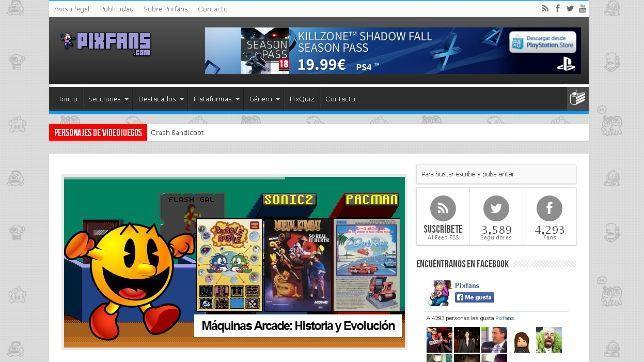This screenshot has width=644, height=362.
Task: Open PixQuiz in the navigation bar
Action: pos(302,99)
